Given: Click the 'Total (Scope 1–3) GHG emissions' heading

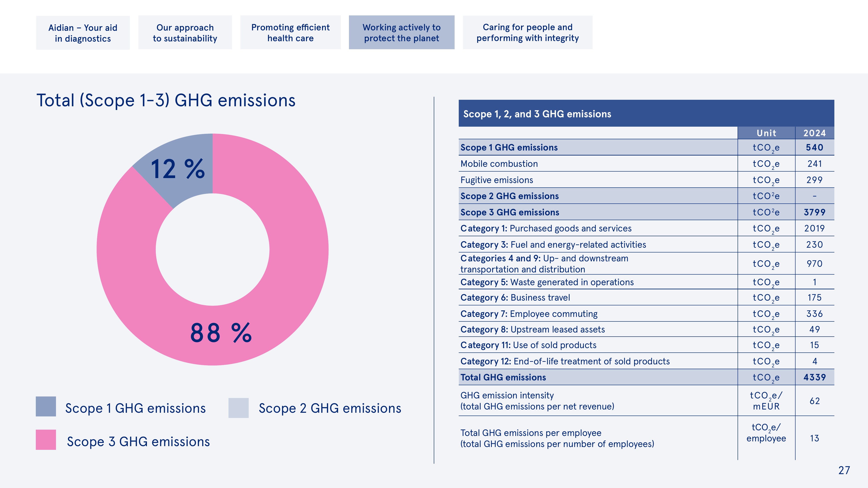Looking at the screenshot, I should click(x=166, y=100).
